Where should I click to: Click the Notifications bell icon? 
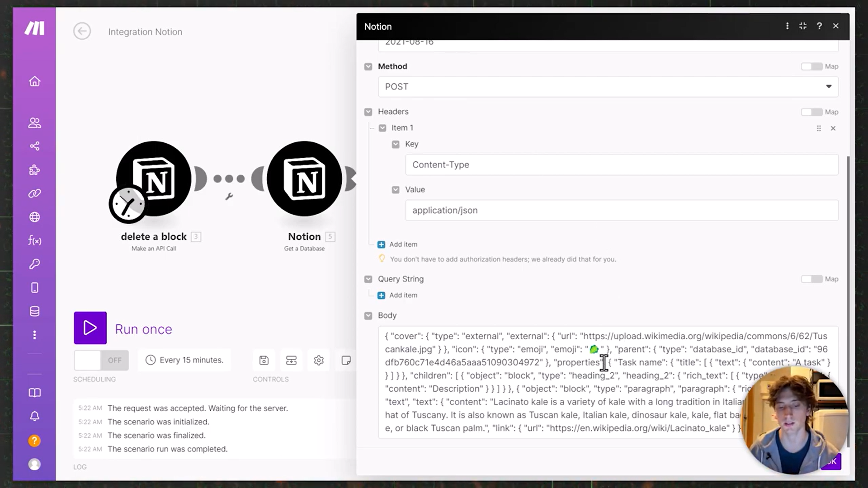point(34,416)
